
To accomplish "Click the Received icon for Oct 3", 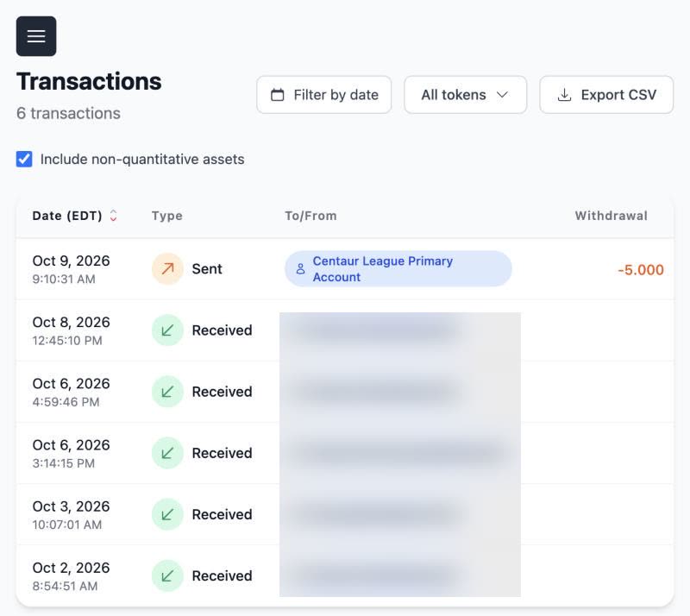I will [x=167, y=514].
